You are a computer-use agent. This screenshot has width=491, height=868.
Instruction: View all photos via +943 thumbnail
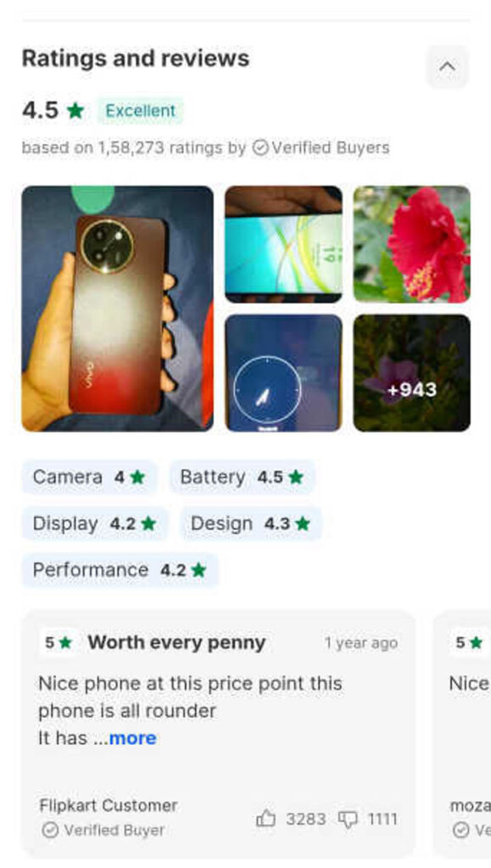tap(412, 373)
